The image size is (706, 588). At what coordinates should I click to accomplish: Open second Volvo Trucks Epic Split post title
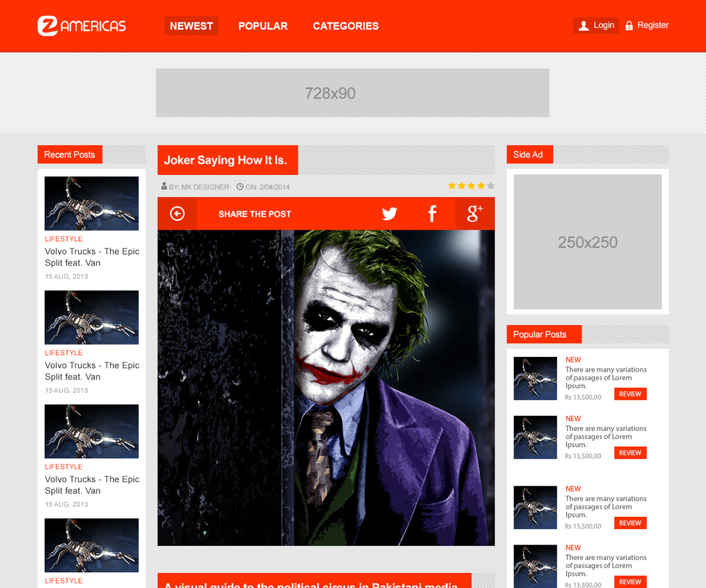(x=92, y=371)
